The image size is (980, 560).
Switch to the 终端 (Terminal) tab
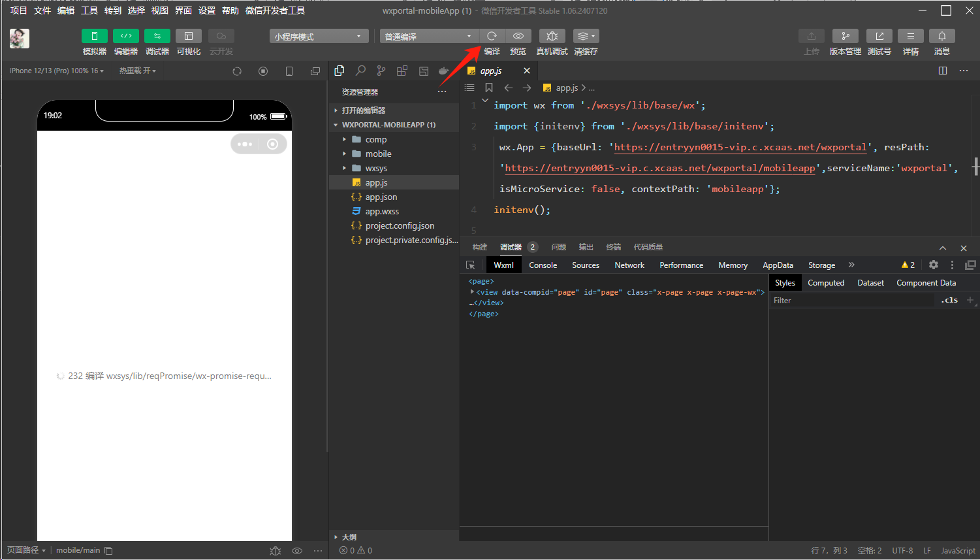[613, 247]
